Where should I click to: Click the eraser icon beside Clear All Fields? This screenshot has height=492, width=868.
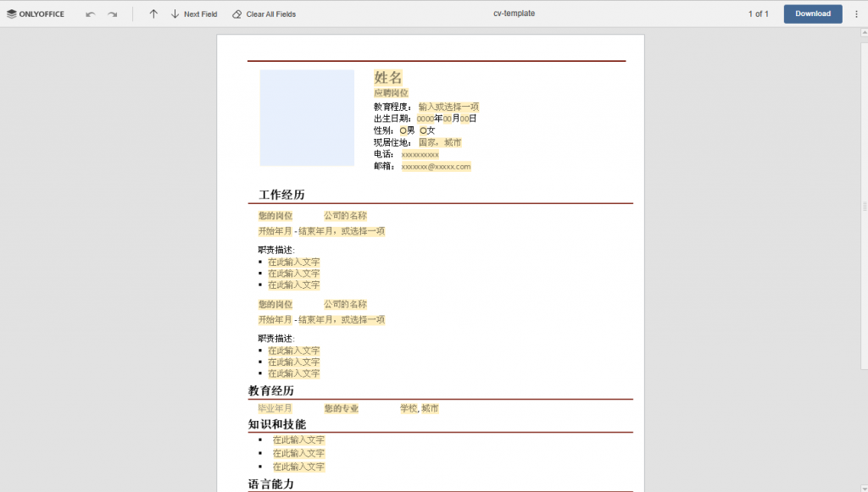point(238,14)
